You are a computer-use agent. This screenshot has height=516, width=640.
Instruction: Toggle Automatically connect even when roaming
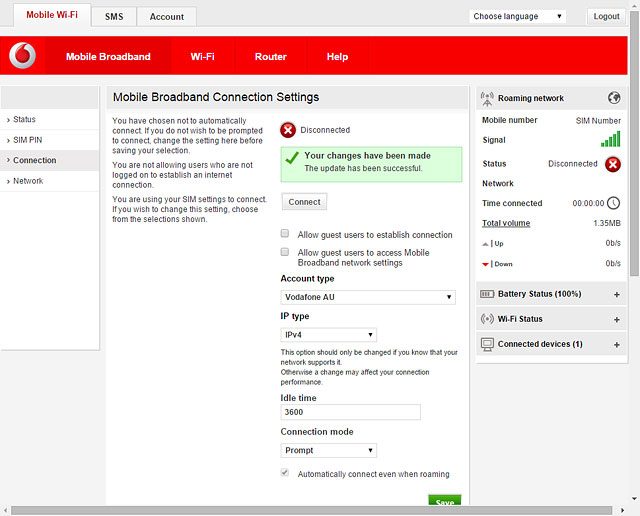coord(285,474)
